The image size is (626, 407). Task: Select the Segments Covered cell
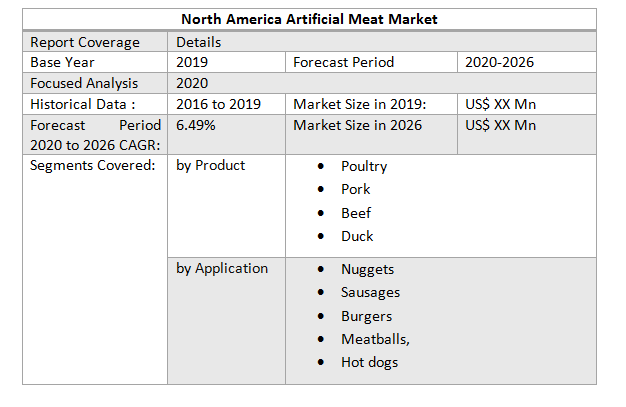coord(93,165)
